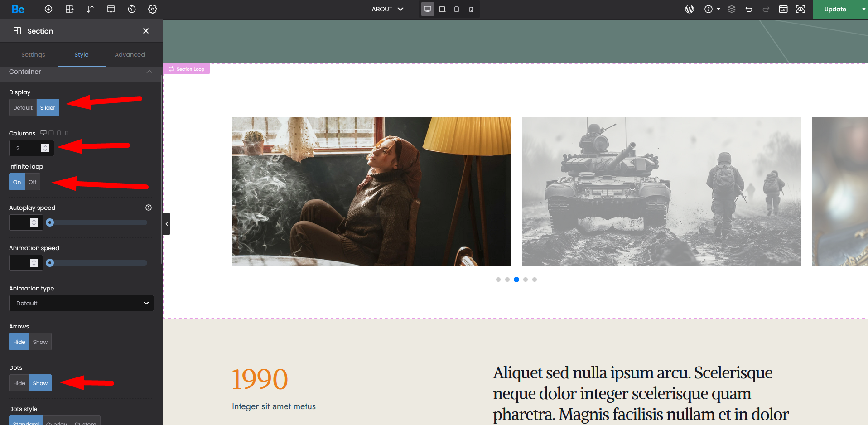This screenshot has height=425, width=868.
Task: Switch to laptop device preview
Action: click(x=442, y=9)
